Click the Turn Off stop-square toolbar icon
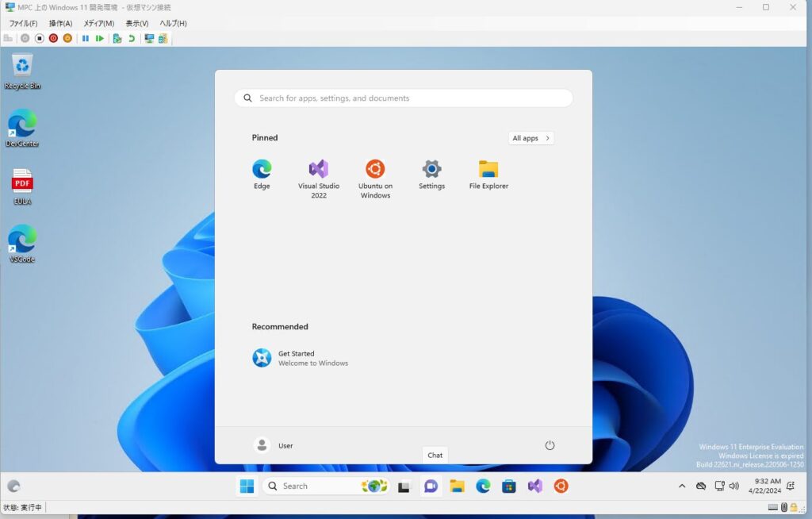 coord(40,38)
